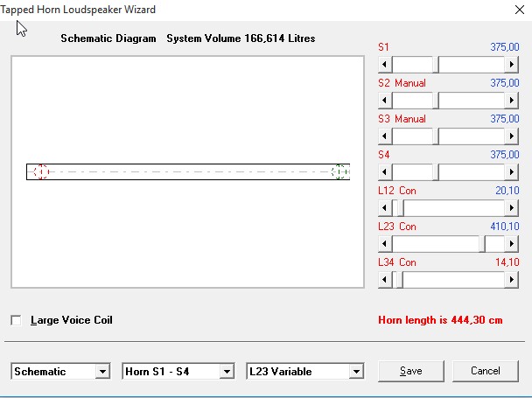532x398 pixels.
Task: Click the System Volume 166,614 Litres text
Action: [241, 38]
